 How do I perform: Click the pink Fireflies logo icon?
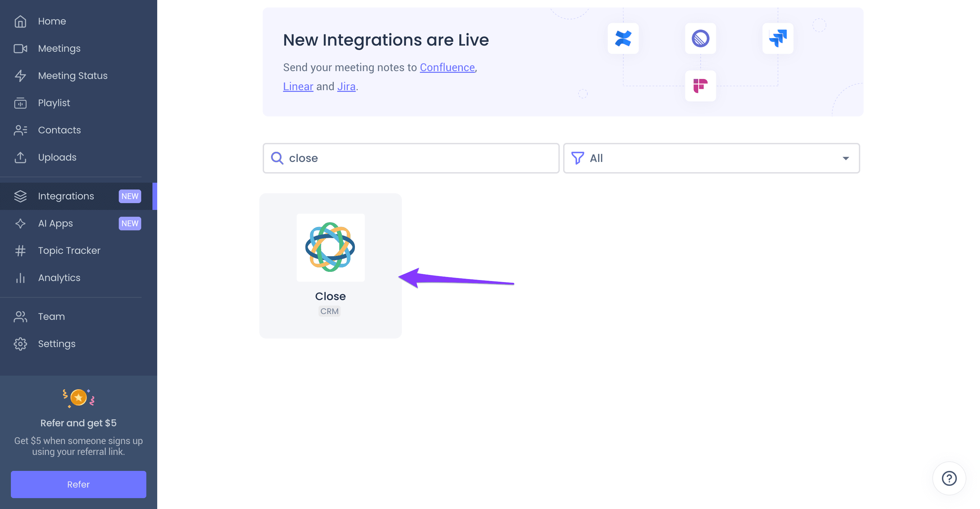pos(700,86)
